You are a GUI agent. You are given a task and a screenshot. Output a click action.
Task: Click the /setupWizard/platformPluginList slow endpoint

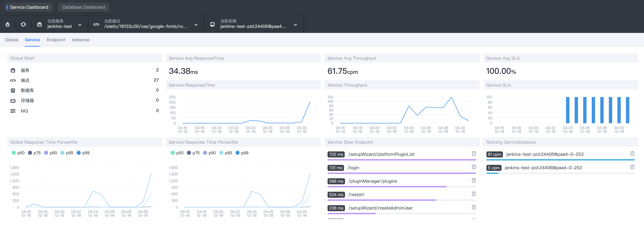coord(381,154)
